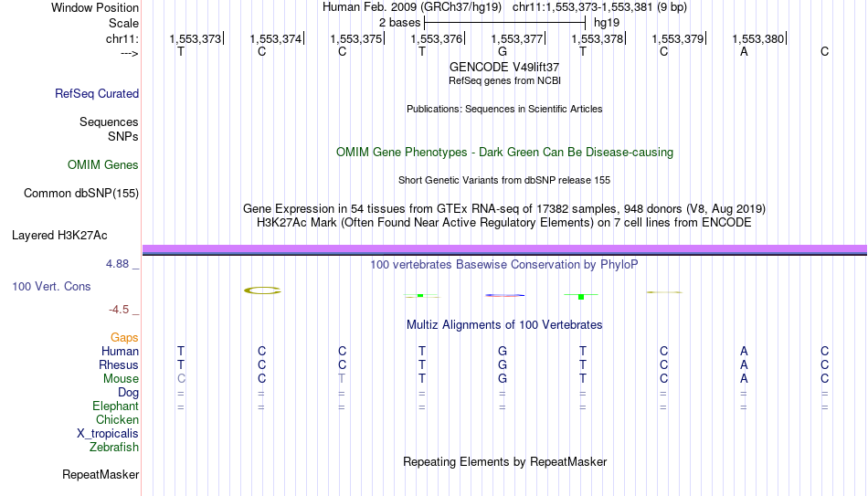Click '100 vertebrates Basewise Conservation by PhyloP'
Screen dimensions: 868x496
click(x=504, y=265)
